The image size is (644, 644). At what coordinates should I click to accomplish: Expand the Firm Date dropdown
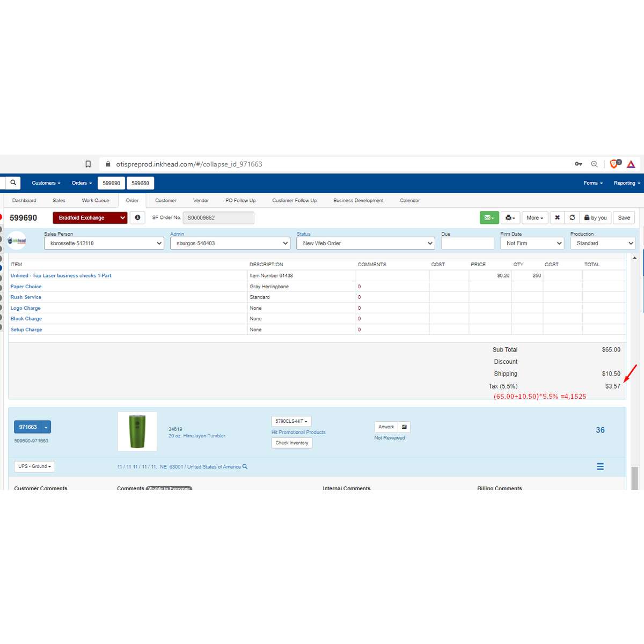point(532,243)
